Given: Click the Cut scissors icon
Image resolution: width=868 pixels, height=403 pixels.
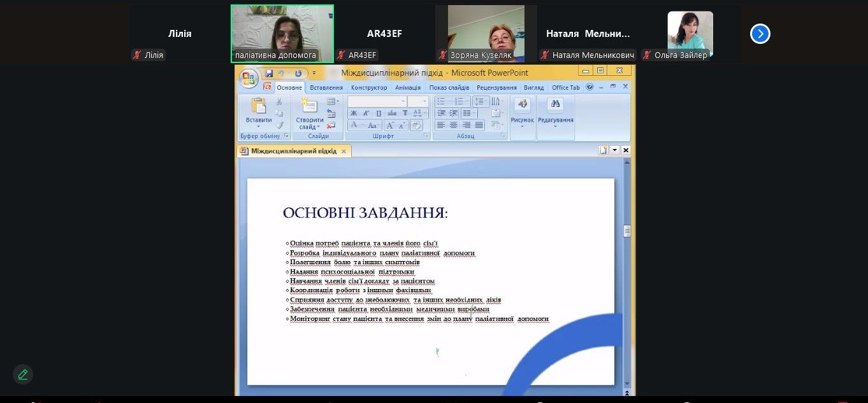Looking at the screenshot, I should (279, 102).
